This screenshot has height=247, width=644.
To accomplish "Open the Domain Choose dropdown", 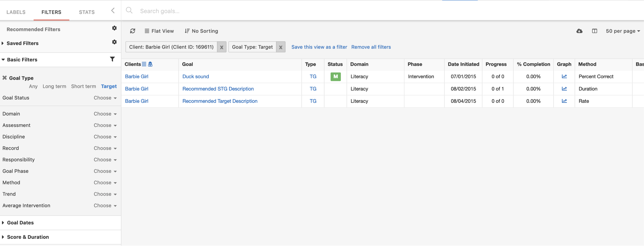I will pos(105,114).
